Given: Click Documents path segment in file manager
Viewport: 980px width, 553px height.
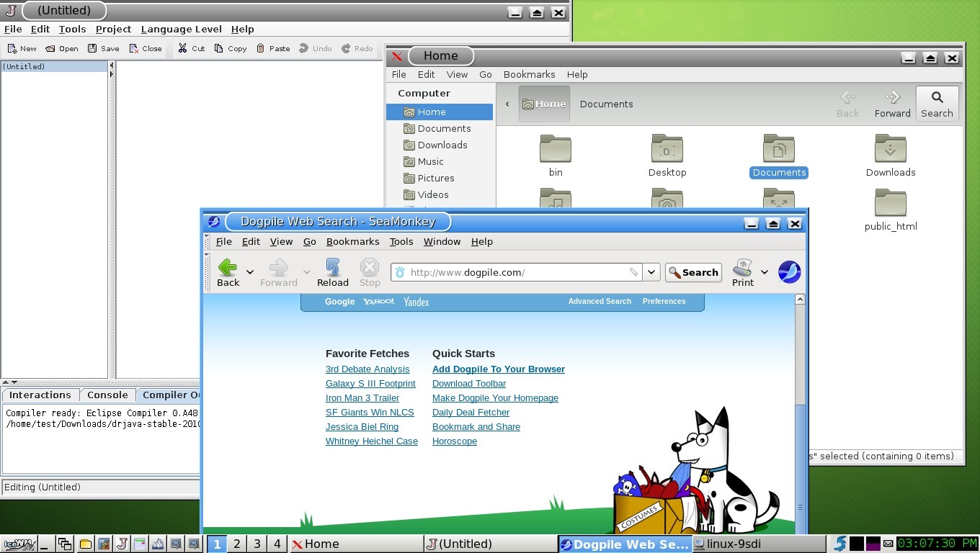Looking at the screenshot, I should tap(607, 104).
